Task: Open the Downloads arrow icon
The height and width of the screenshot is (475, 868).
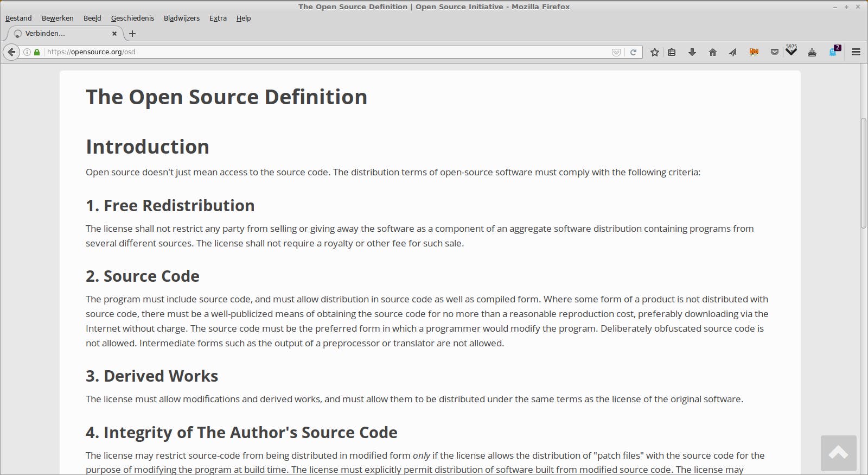Action: [692, 52]
